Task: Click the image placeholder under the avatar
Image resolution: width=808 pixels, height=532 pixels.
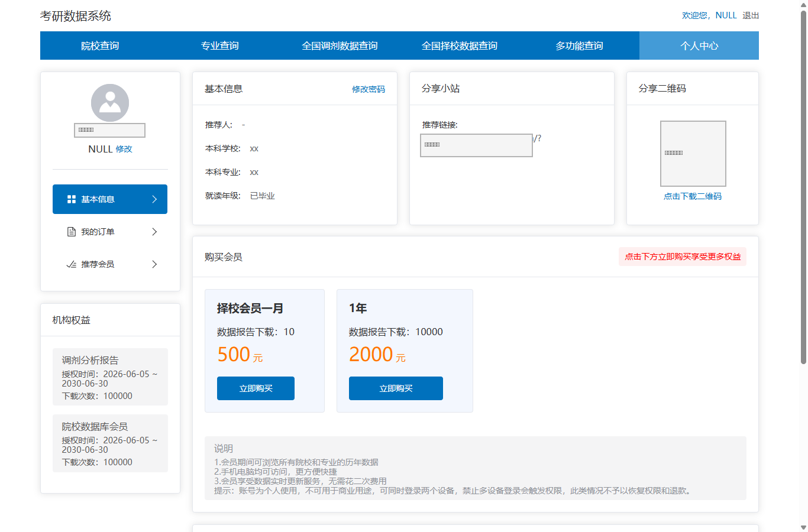Action: tap(109, 130)
